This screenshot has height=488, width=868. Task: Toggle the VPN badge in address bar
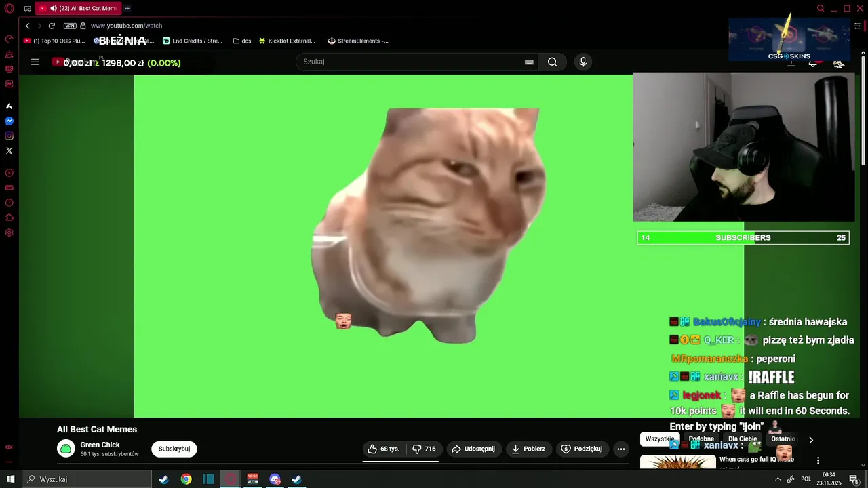70,26
